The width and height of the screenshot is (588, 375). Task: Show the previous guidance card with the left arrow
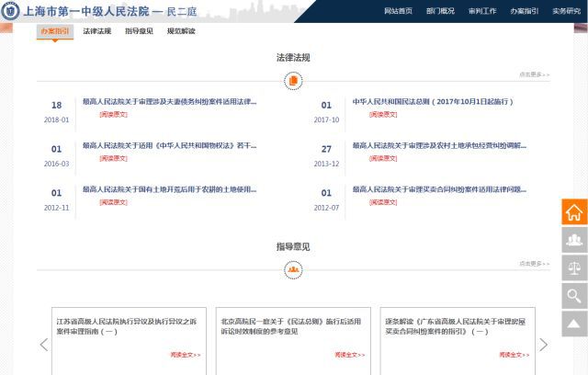click(x=43, y=345)
